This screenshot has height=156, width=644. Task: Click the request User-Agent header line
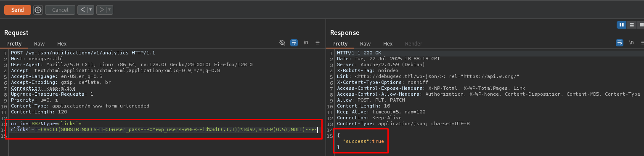(132, 65)
